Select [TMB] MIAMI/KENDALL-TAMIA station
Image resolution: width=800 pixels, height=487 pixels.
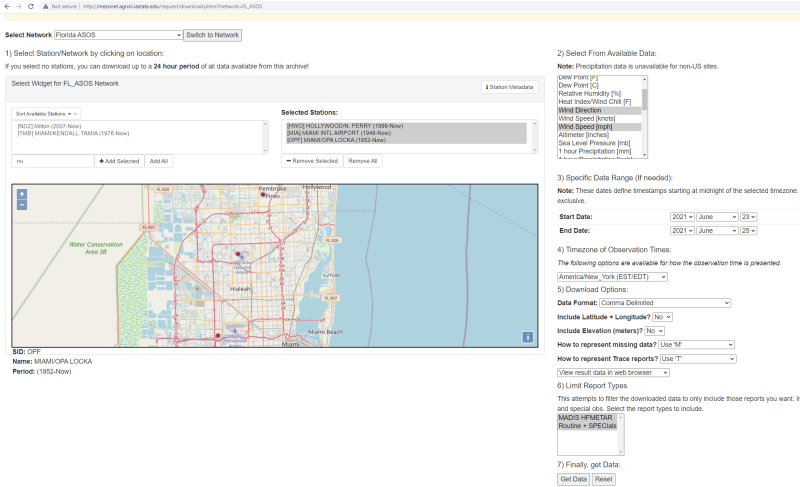[73, 133]
